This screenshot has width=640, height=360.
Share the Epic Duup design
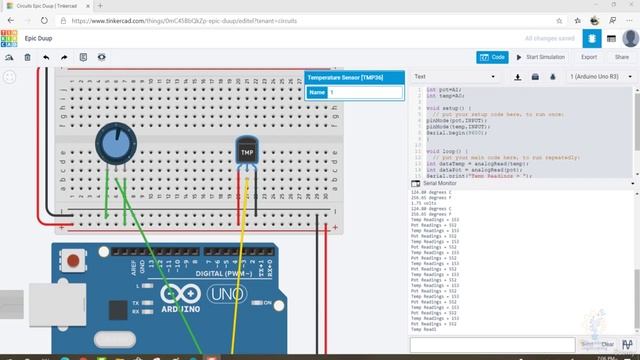(622, 57)
